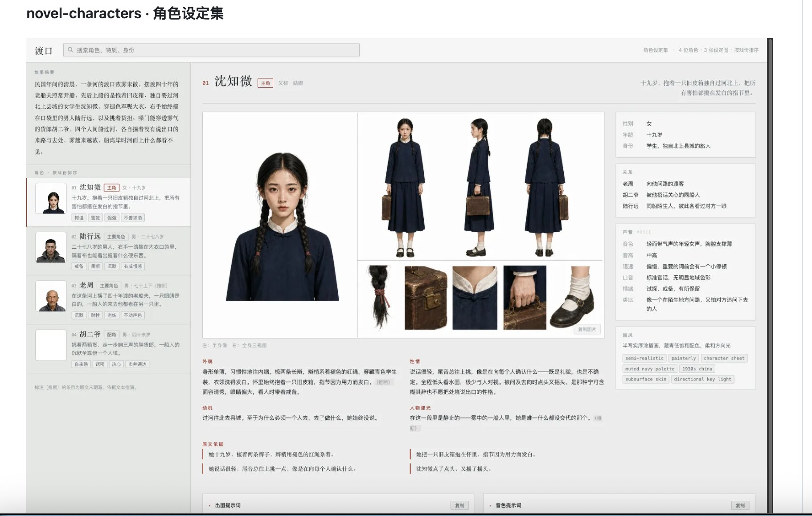Click the 老周 entry under 关系
812x516 pixels.
click(653, 184)
